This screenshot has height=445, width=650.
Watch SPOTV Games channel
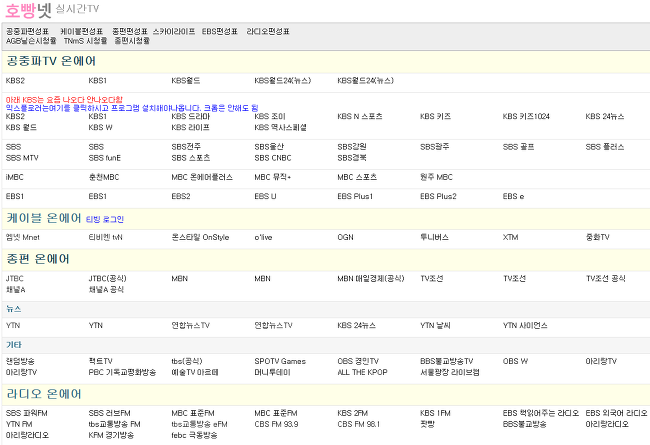click(280, 361)
